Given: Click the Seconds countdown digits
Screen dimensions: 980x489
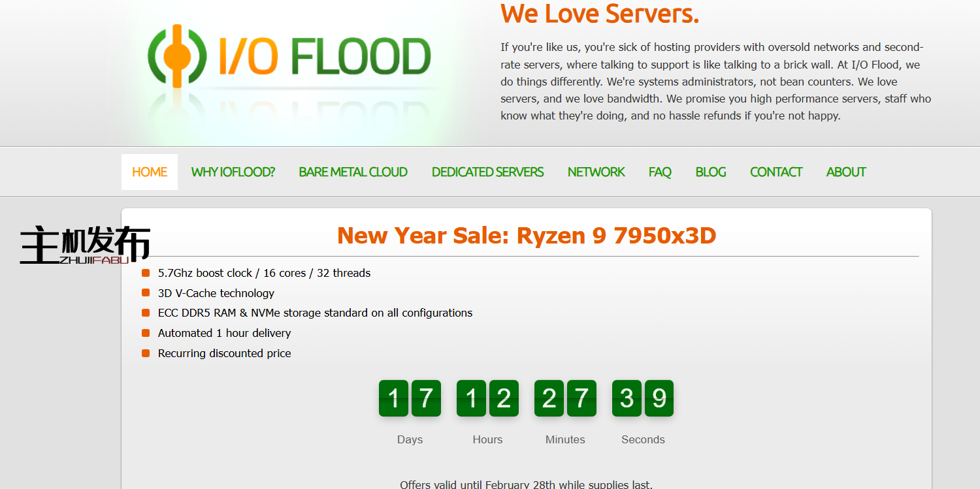Looking at the screenshot, I should [x=643, y=398].
